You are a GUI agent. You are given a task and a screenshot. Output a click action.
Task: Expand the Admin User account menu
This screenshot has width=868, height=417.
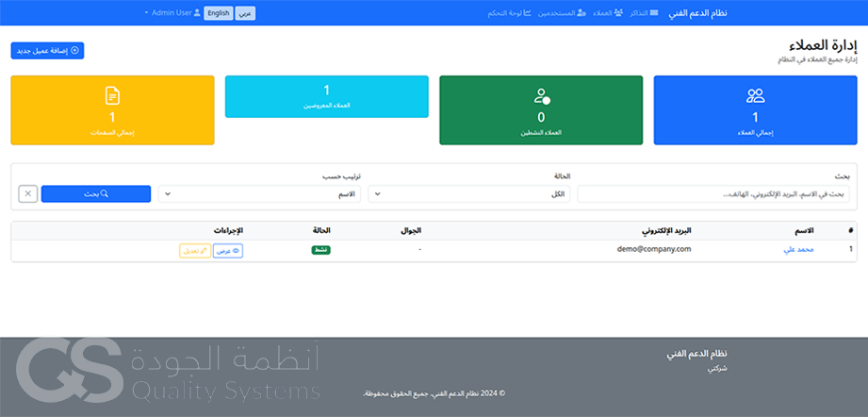tap(170, 13)
